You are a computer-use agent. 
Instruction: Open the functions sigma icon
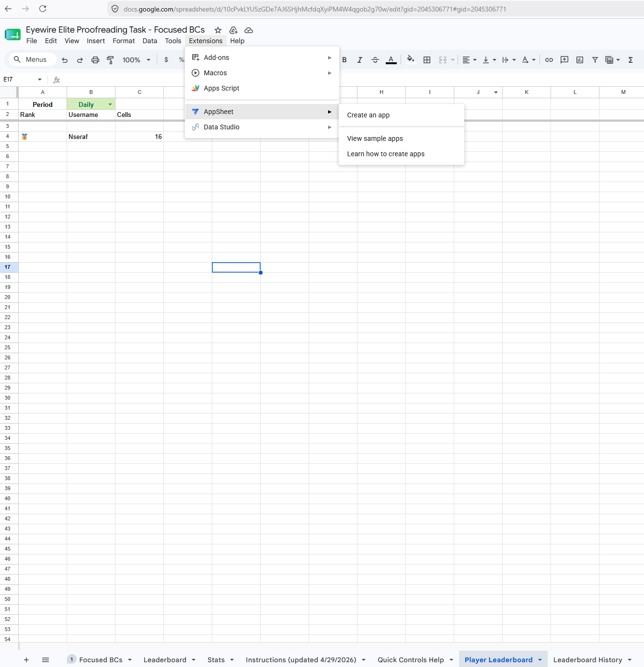click(631, 60)
